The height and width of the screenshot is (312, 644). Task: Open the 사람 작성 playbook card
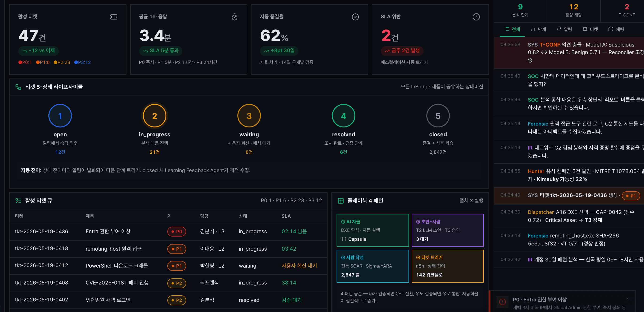[373, 266]
